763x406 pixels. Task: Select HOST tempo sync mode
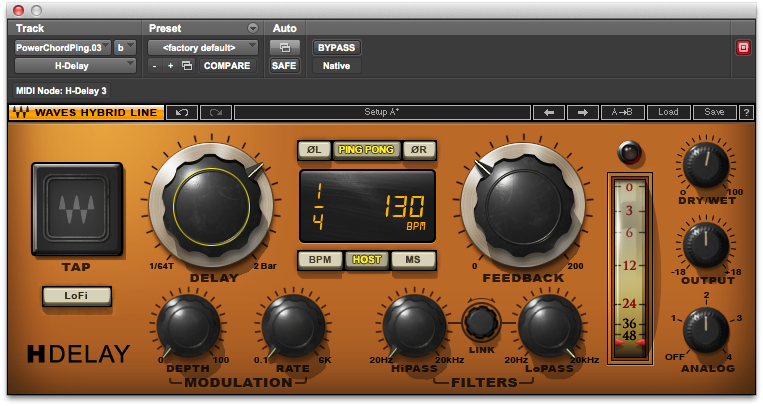tap(366, 260)
